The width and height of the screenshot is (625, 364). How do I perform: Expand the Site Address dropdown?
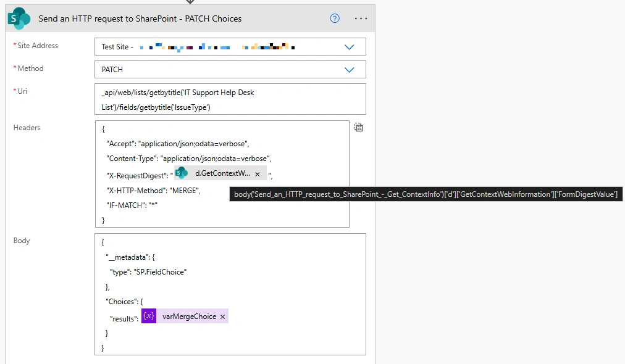coord(349,47)
